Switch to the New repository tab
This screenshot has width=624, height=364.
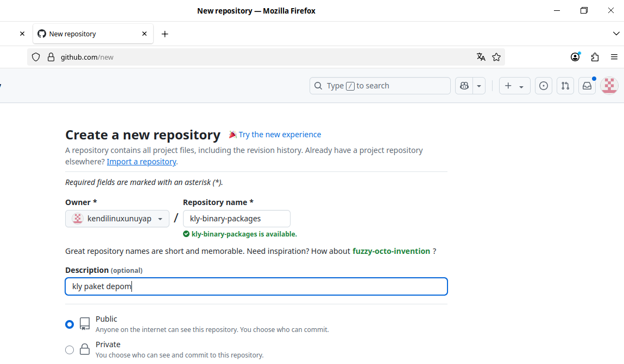(87, 34)
